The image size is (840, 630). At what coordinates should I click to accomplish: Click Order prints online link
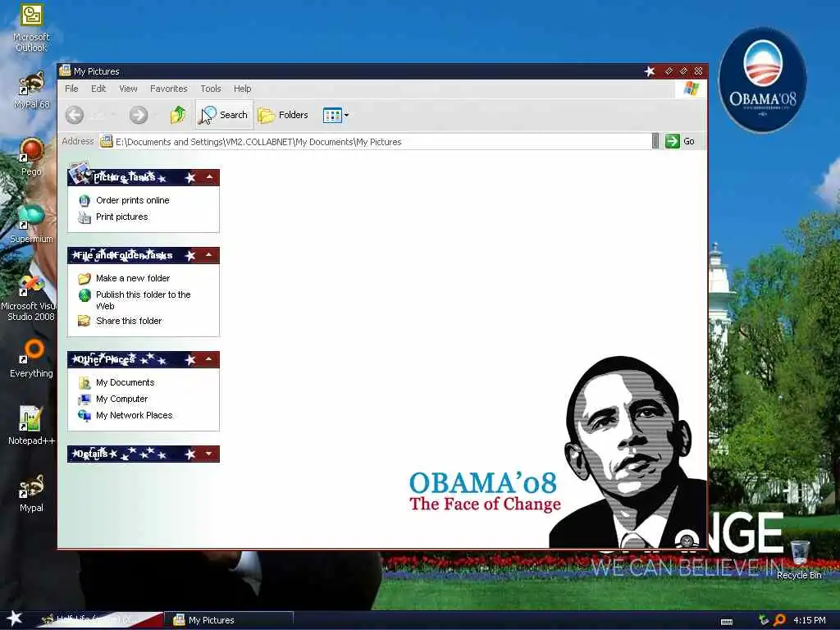133,200
